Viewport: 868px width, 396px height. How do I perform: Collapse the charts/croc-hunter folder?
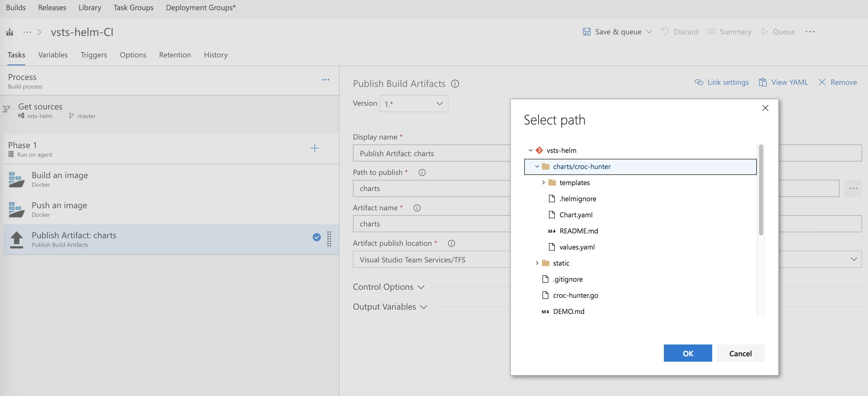pyautogui.click(x=537, y=166)
